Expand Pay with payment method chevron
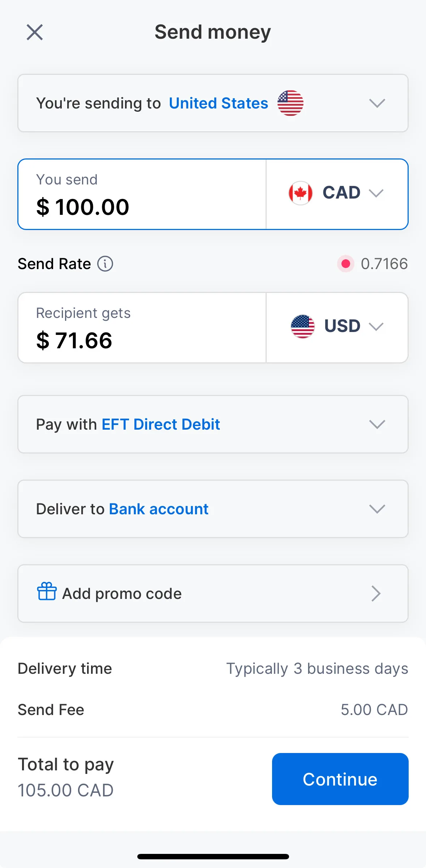 pyautogui.click(x=377, y=424)
